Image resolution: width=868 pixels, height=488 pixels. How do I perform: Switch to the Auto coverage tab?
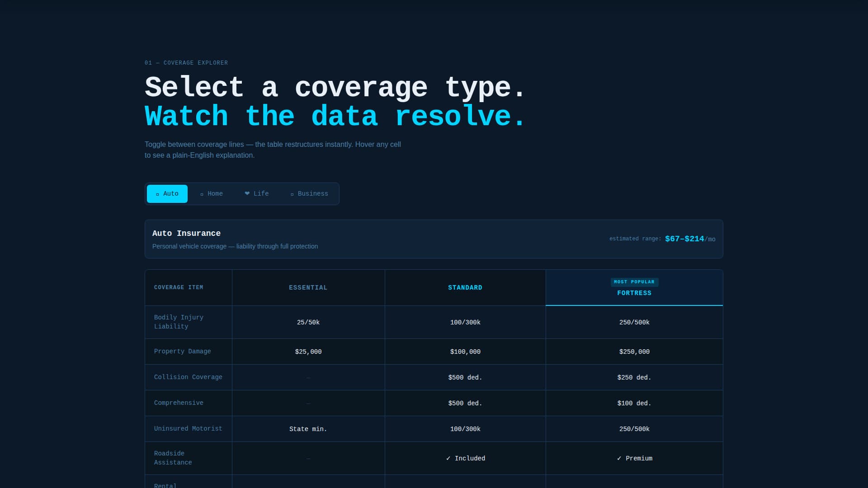coord(167,194)
